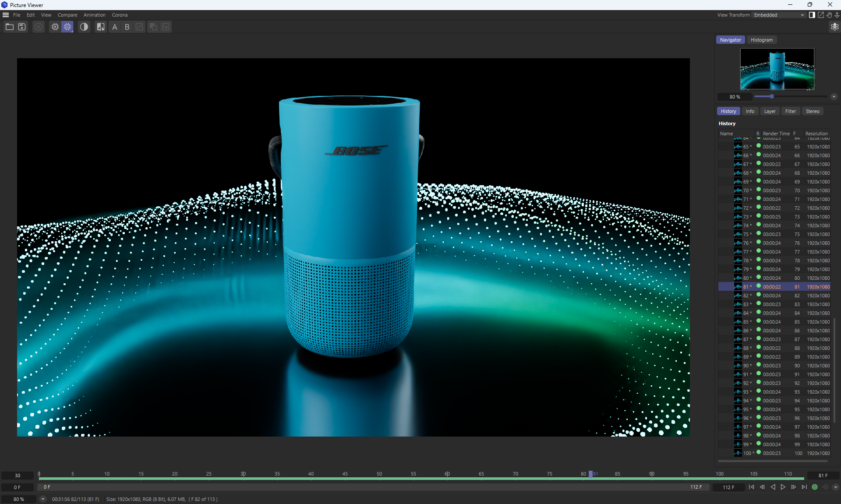The height and width of the screenshot is (504, 841).
Task: Set current image as B
Action: point(127,27)
